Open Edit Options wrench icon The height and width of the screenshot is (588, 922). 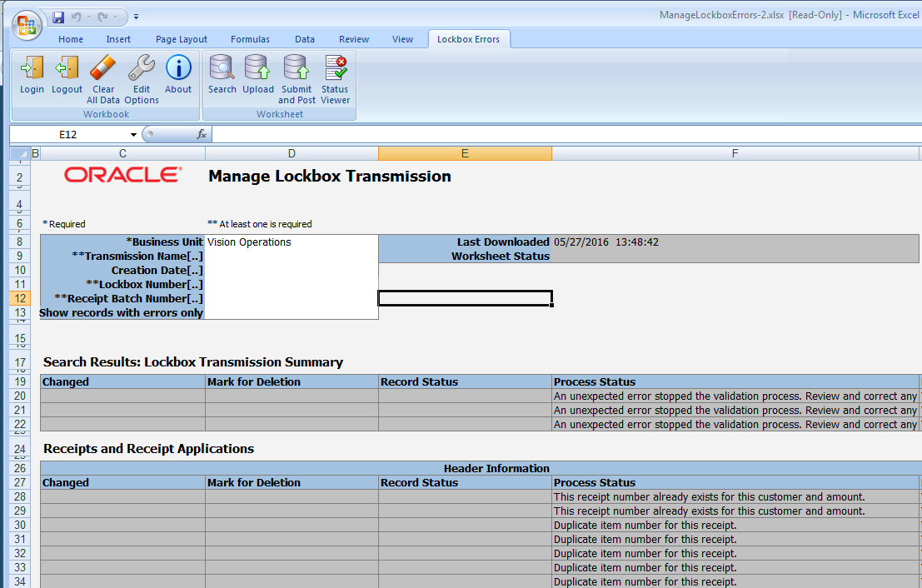click(141, 67)
